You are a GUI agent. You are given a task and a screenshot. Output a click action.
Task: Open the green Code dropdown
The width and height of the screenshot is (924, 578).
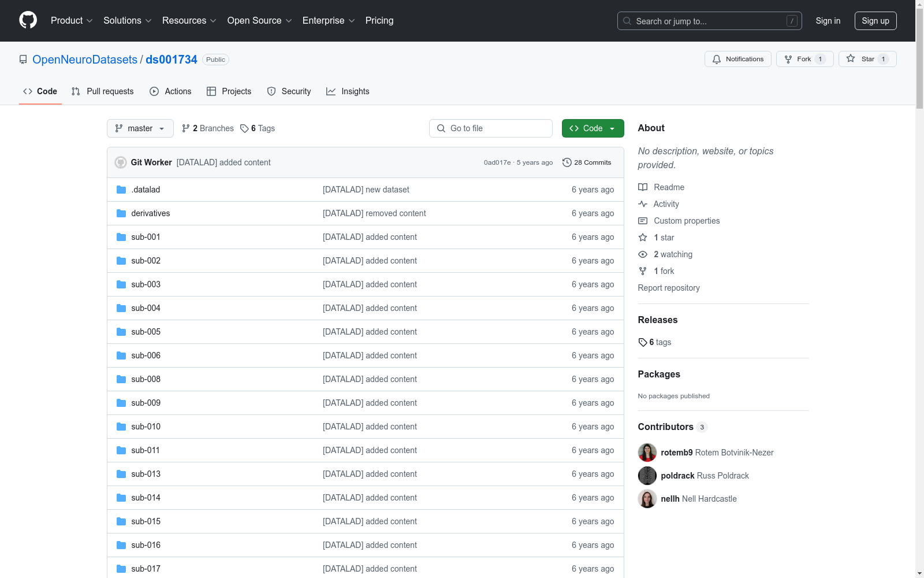point(593,128)
